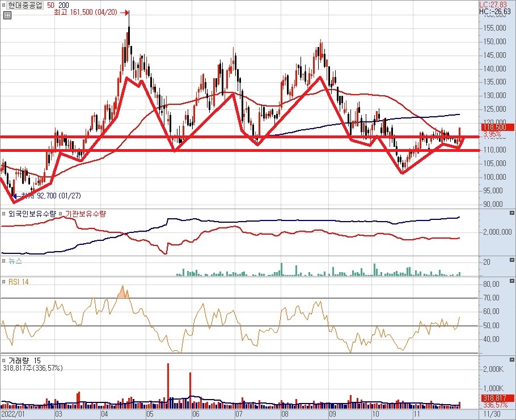The width and height of the screenshot is (516, 420).
Task: Click the 336.57% label on volume axis
Action: (495, 405)
